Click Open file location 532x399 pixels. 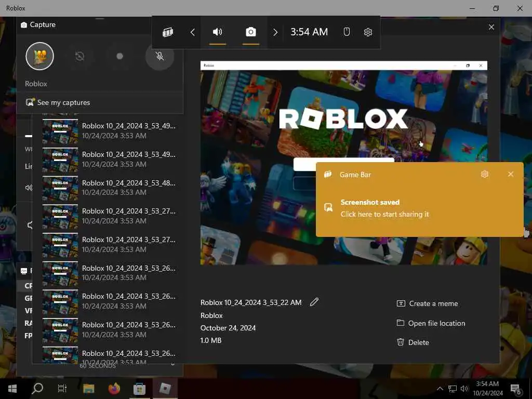[x=431, y=323]
